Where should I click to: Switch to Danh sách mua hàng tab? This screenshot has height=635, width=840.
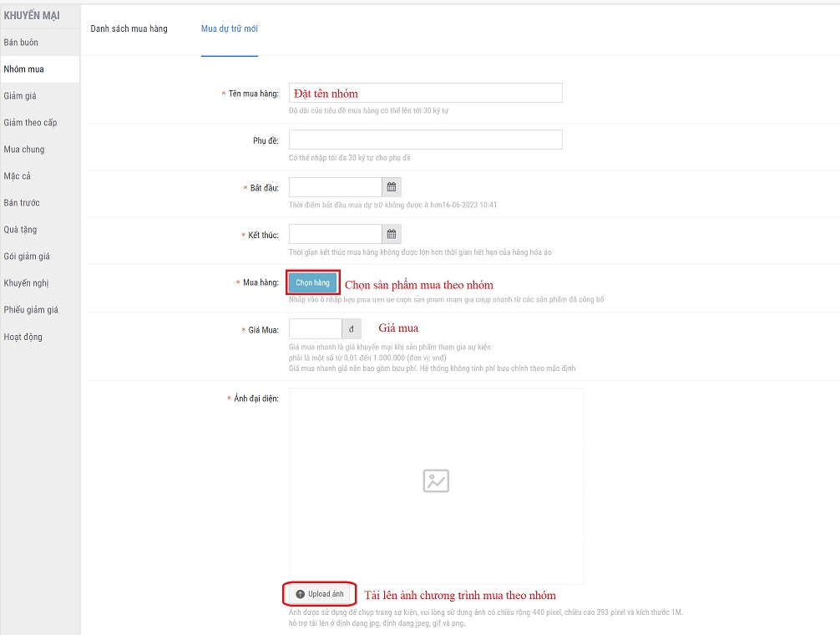click(x=129, y=28)
